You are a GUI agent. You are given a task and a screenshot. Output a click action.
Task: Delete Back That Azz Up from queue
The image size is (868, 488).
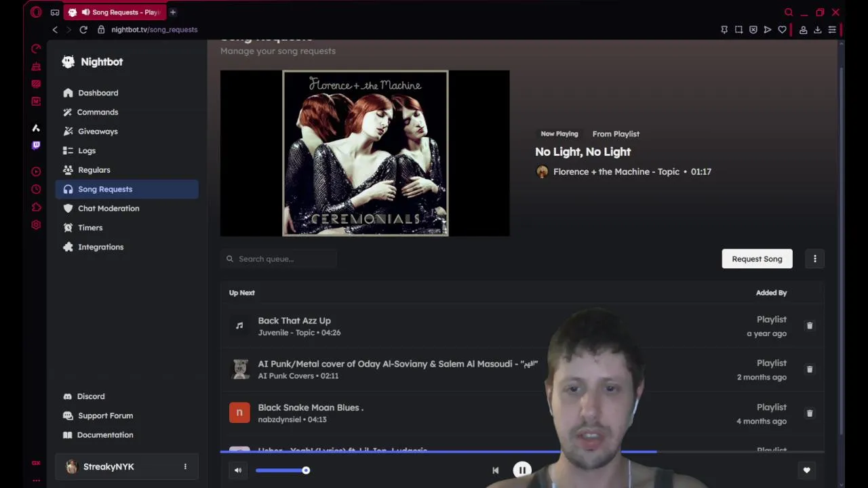click(809, 326)
